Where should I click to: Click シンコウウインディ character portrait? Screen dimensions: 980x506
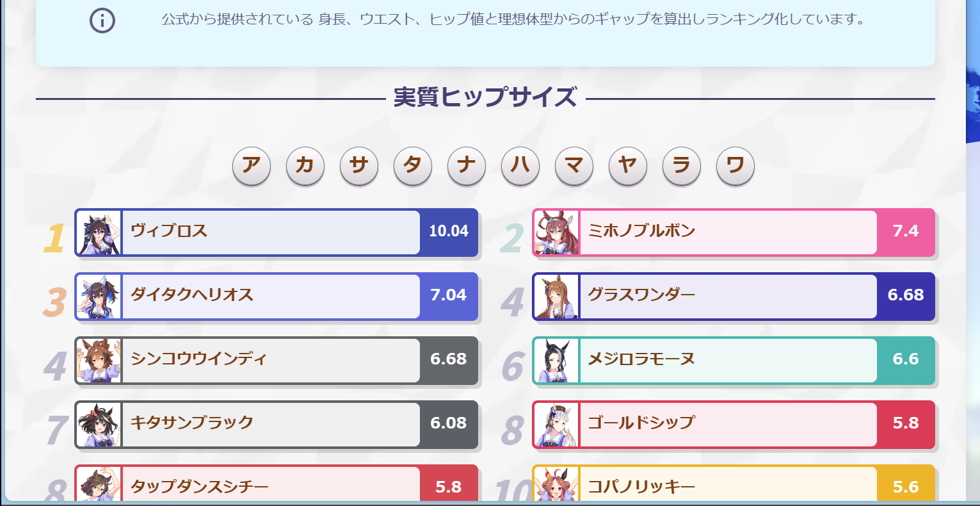(99, 361)
